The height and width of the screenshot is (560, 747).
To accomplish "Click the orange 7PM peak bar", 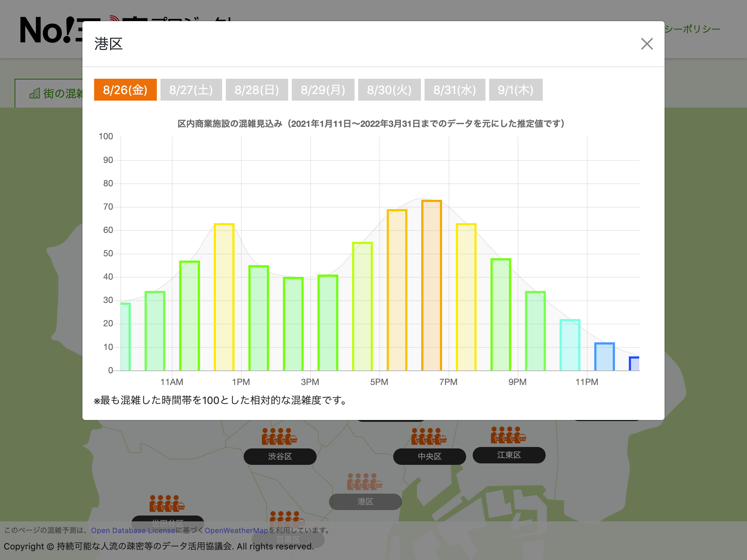I will point(432,285).
